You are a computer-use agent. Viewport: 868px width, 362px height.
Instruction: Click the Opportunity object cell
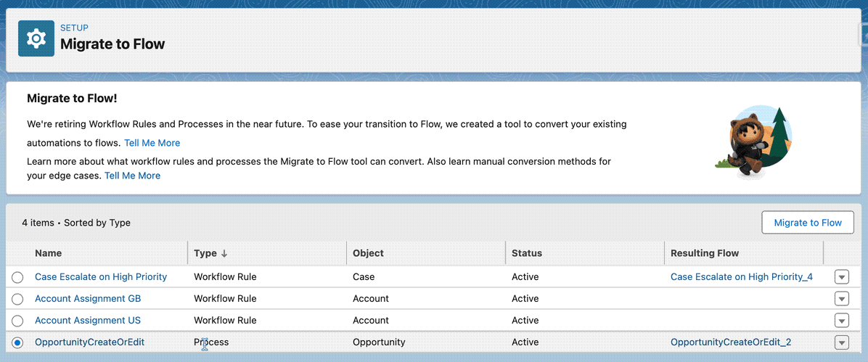click(x=379, y=342)
